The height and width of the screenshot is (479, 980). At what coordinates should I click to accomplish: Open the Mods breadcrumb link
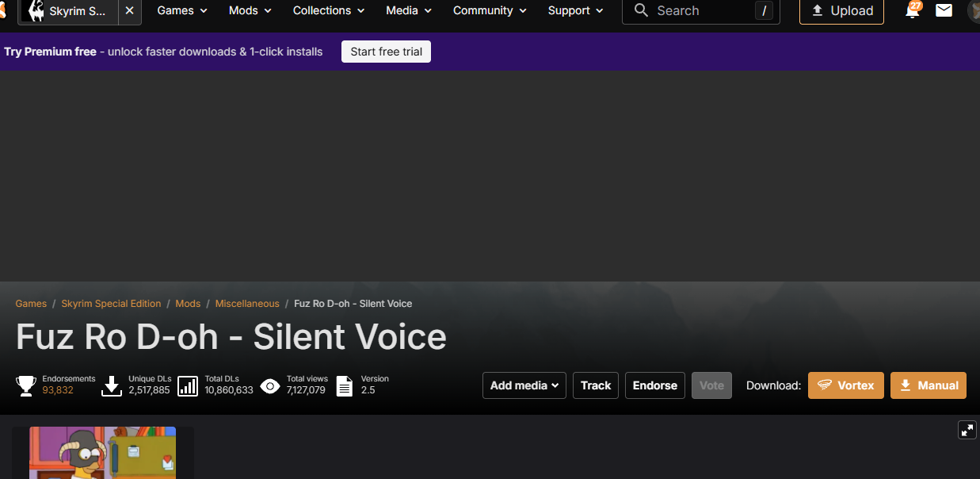point(188,304)
